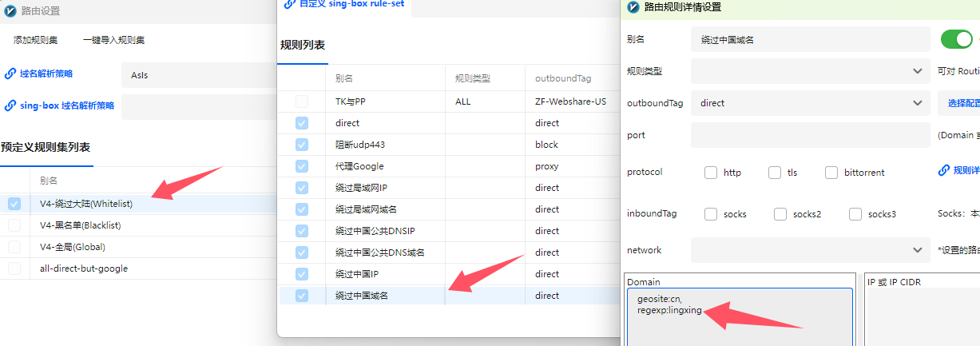Click the 选择配置 button
This screenshot has width=980, height=346.
point(962,103)
